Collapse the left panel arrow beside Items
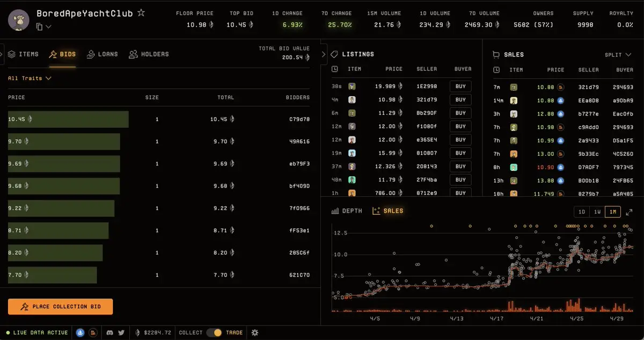 tap(2, 54)
